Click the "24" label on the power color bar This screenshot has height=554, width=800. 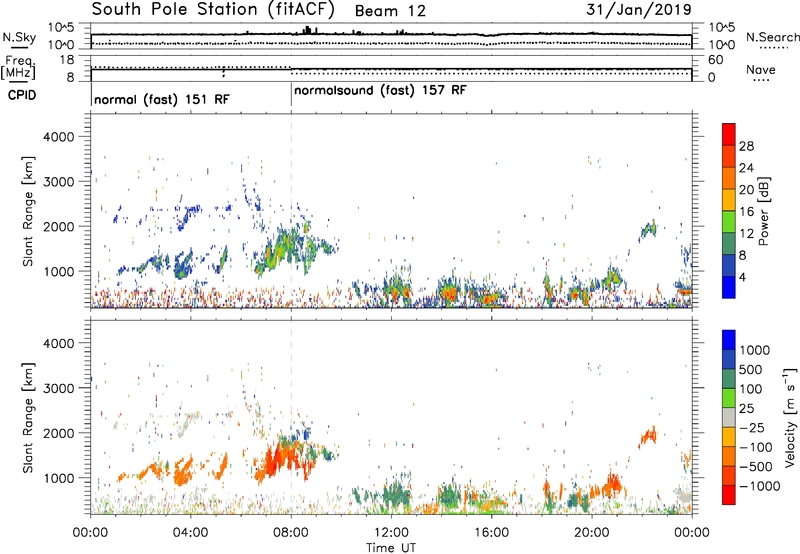click(746, 168)
